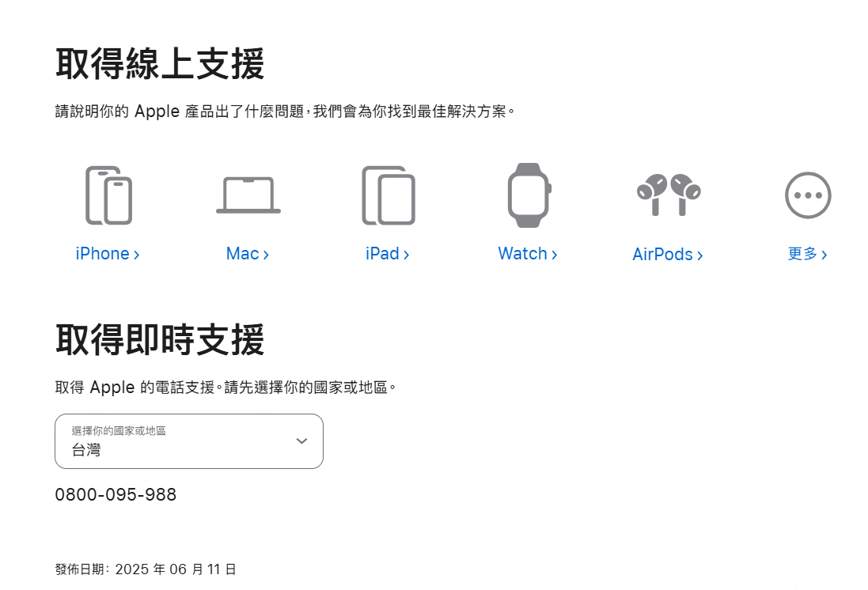Click the chevron next to iPhone link
This screenshot has width=868, height=590.
pos(136,255)
